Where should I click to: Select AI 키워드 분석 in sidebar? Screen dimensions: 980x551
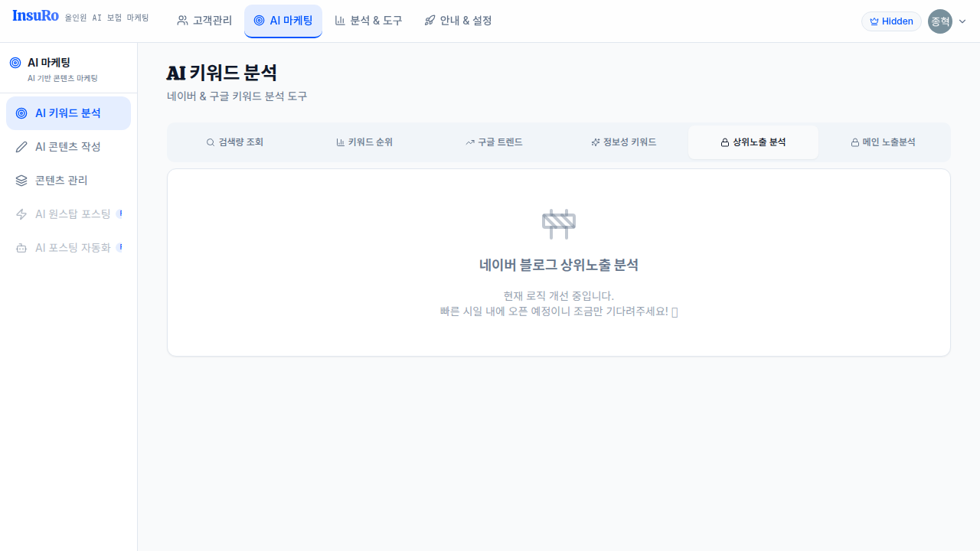68,113
